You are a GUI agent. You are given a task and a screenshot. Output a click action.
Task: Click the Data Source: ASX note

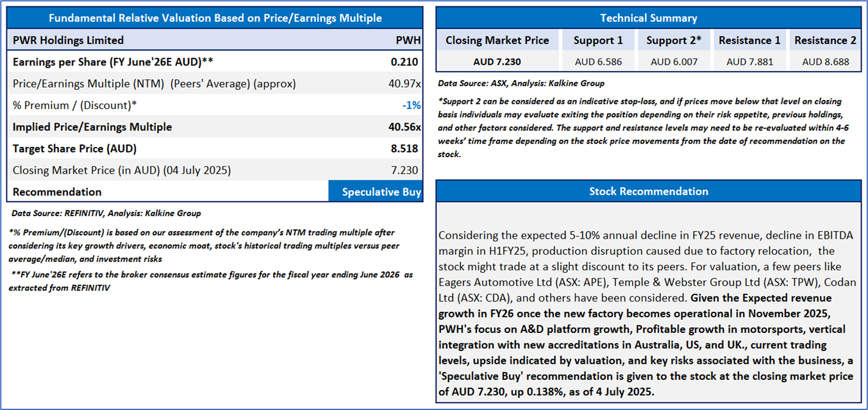point(521,83)
